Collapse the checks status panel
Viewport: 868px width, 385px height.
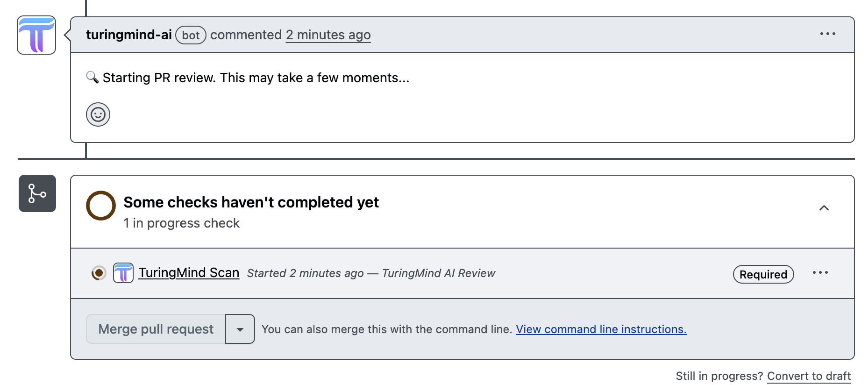tap(825, 208)
